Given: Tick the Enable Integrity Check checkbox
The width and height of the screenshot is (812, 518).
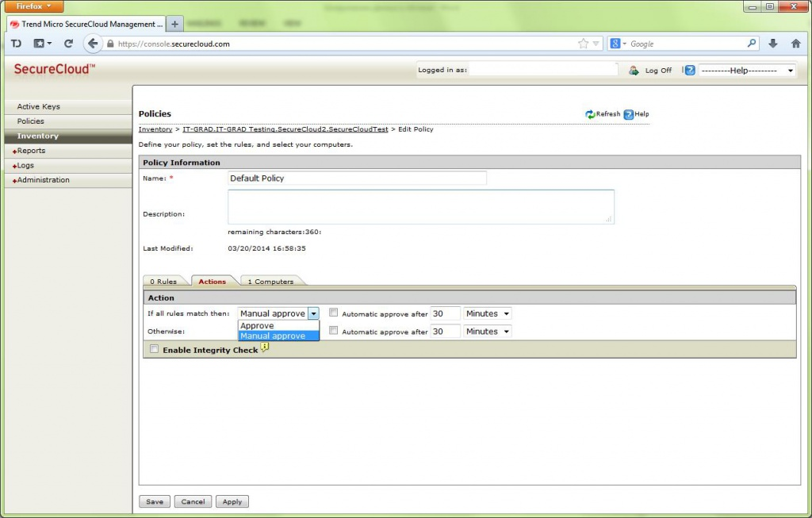Looking at the screenshot, I should (155, 349).
